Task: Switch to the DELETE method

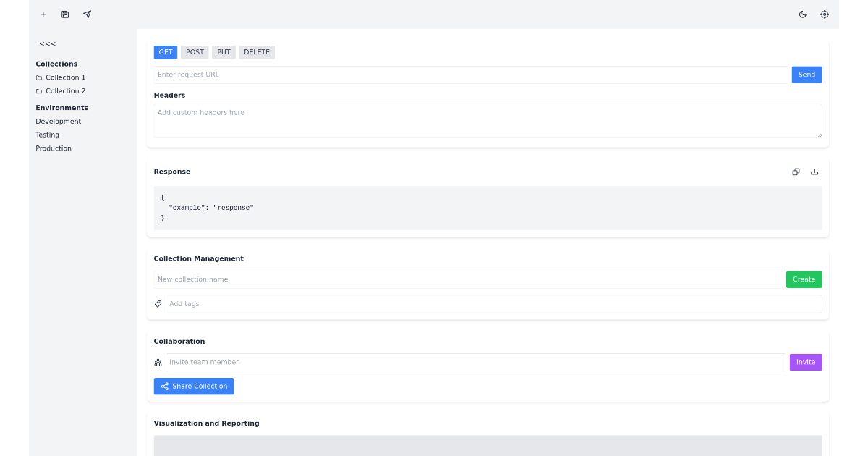Action: (x=256, y=51)
